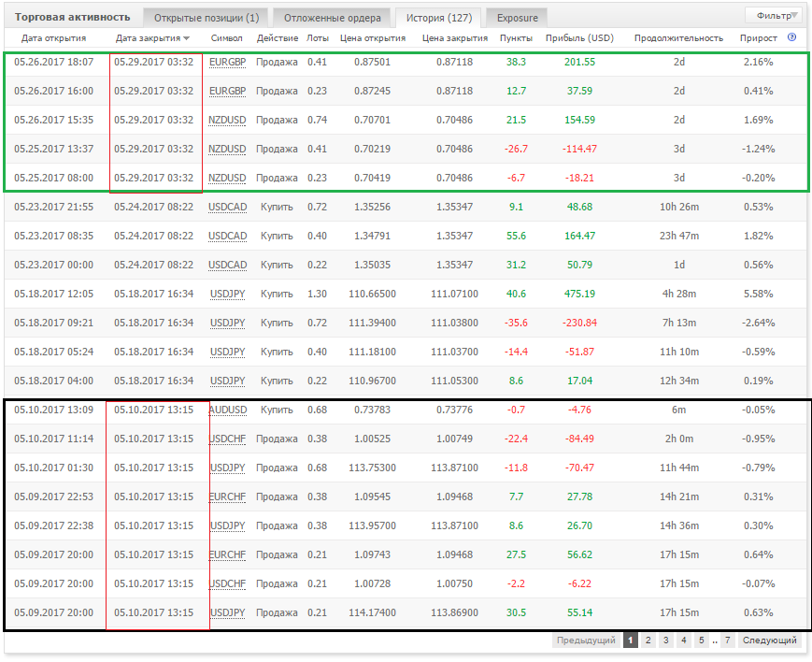Sort by Продолжительность column header
812x662 pixels.
tap(678, 38)
